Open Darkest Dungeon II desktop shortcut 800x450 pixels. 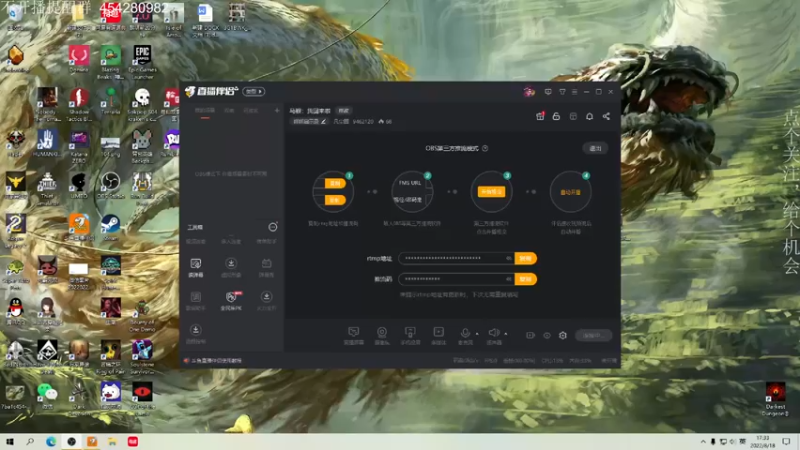click(775, 398)
